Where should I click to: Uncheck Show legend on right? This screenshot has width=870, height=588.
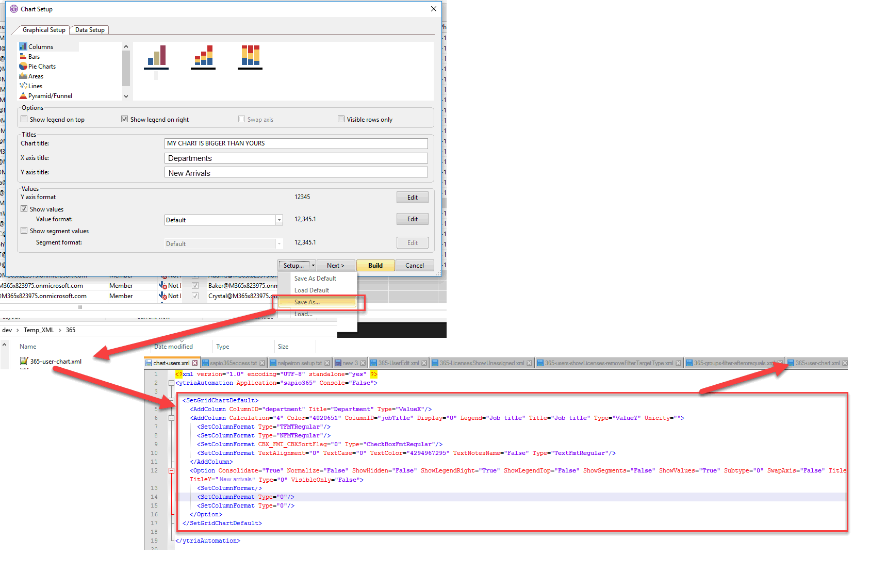pos(124,119)
